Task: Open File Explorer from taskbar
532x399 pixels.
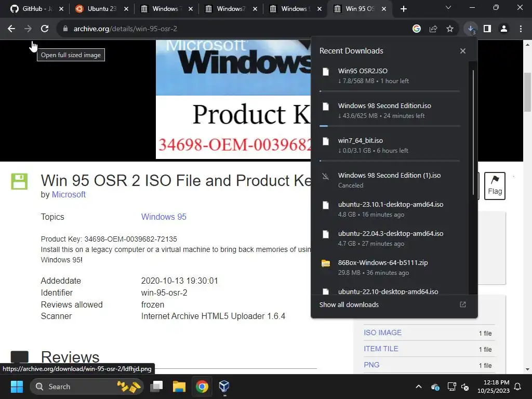Action: (179, 387)
